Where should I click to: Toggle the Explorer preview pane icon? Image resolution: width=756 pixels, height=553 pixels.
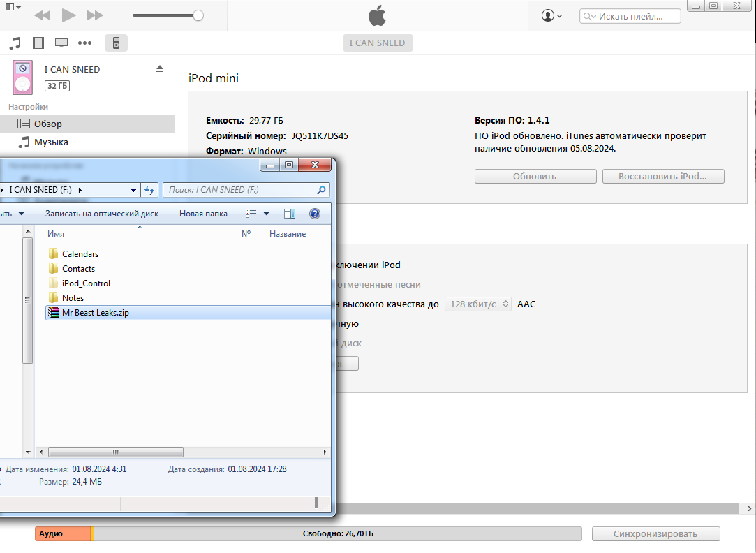(290, 214)
